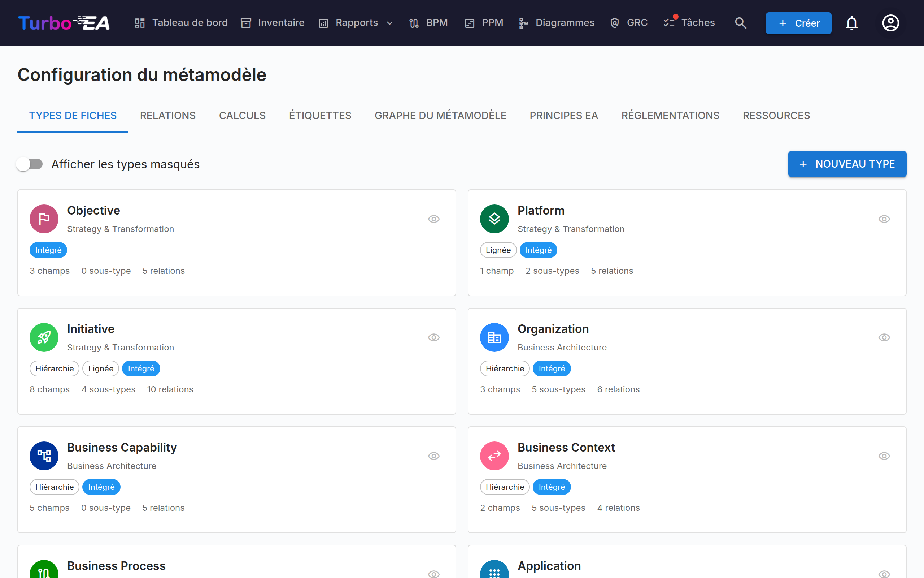Click the Objective flag icon
Image resolution: width=924 pixels, height=578 pixels.
click(x=44, y=219)
